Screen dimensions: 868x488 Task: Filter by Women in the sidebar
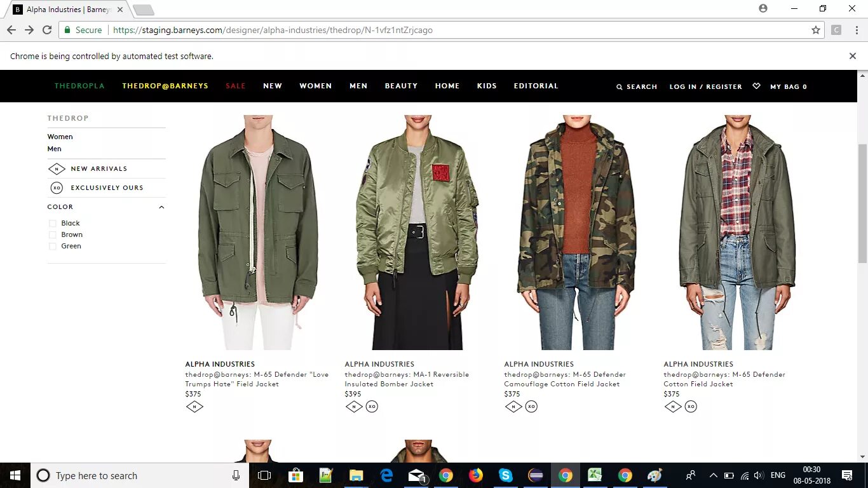click(60, 137)
